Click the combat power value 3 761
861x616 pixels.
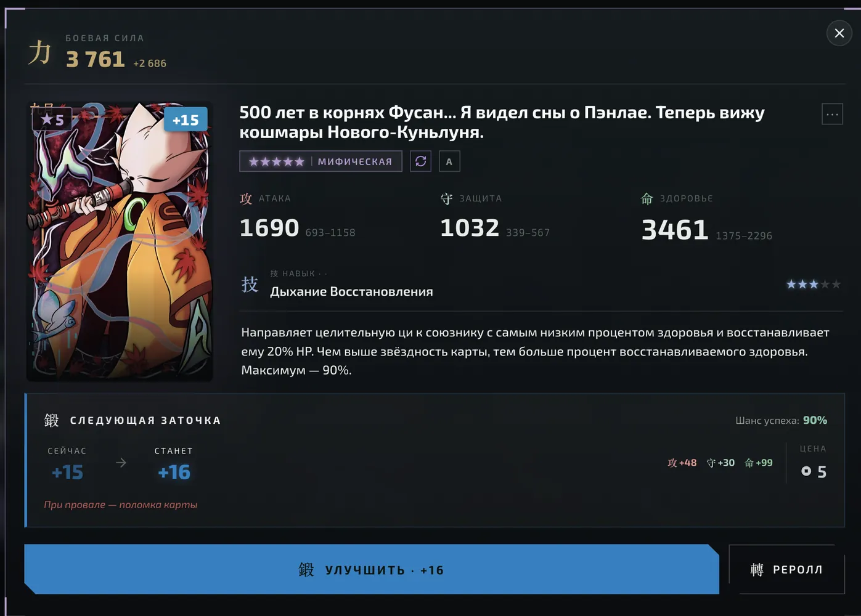(x=96, y=59)
